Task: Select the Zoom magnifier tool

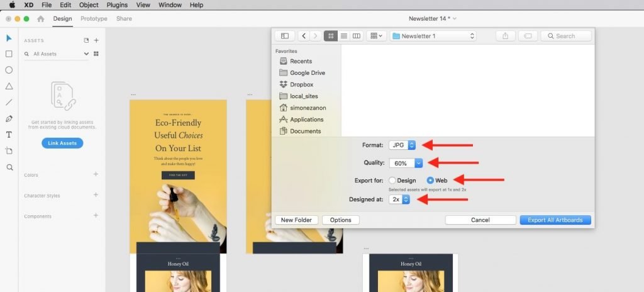Action: (9, 167)
